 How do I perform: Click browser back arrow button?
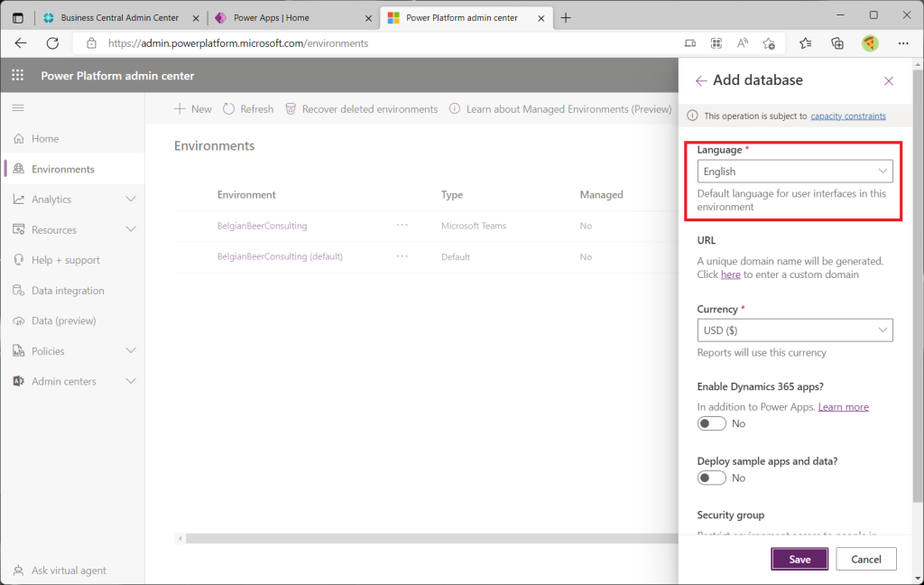(21, 43)
